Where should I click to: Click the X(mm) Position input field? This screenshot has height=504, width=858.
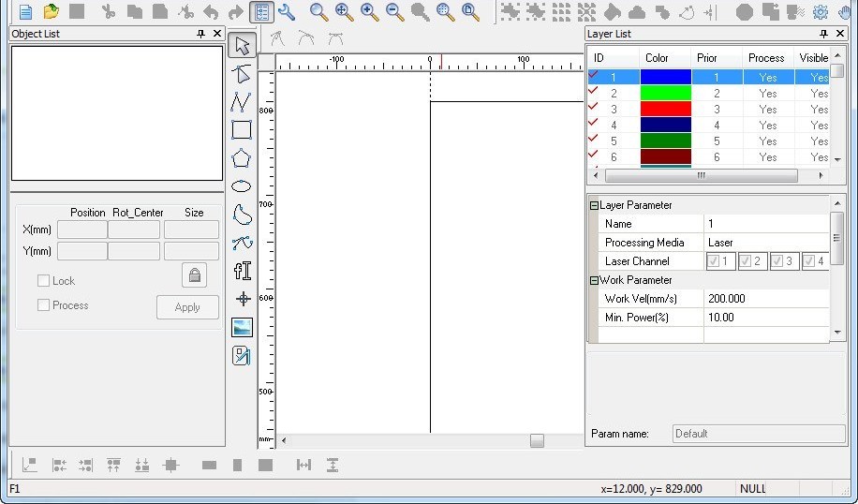(82, 230)
